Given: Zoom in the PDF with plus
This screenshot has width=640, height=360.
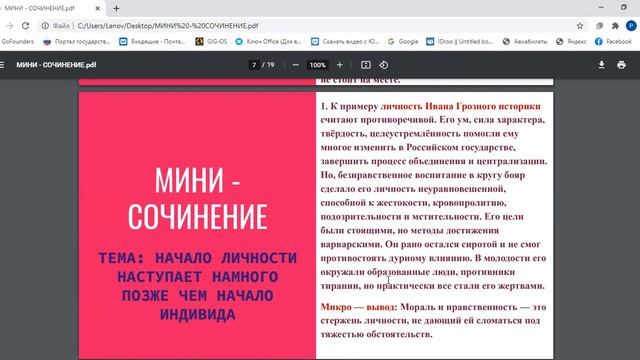Looking at the screenshot, I should point(340,65).
